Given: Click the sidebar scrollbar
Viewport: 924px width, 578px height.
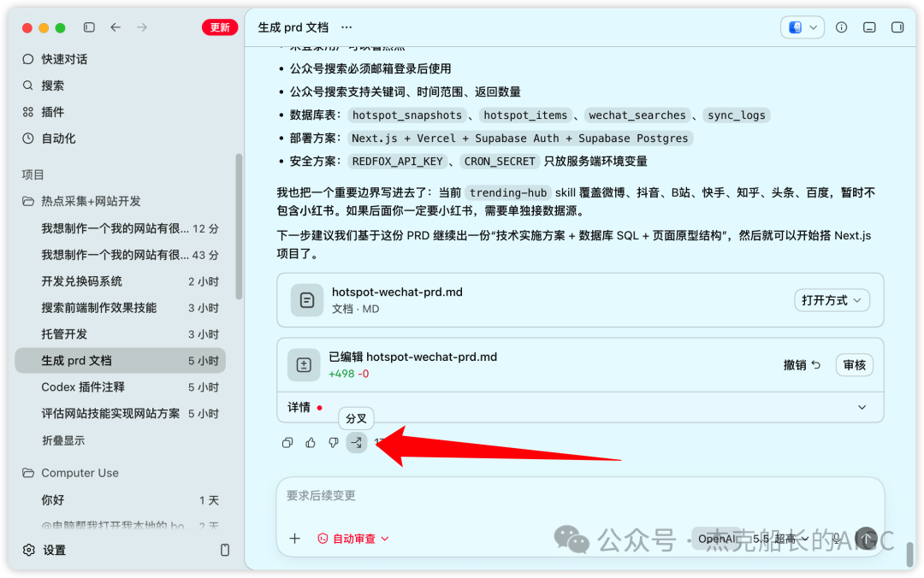Looking at the screenshot, I should [x=239, y=227].
